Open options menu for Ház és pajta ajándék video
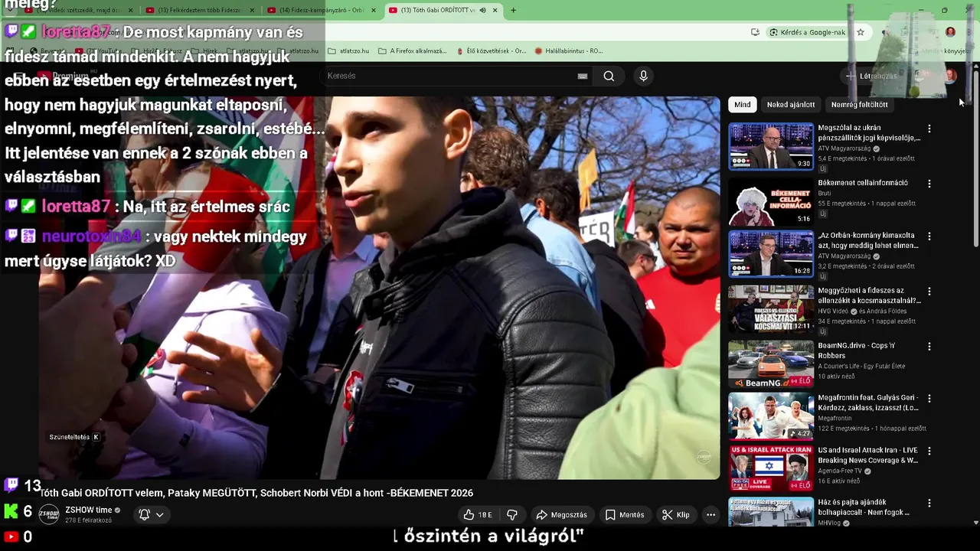The height and width of the screenshot is (551, 980). tap(929, 504)
